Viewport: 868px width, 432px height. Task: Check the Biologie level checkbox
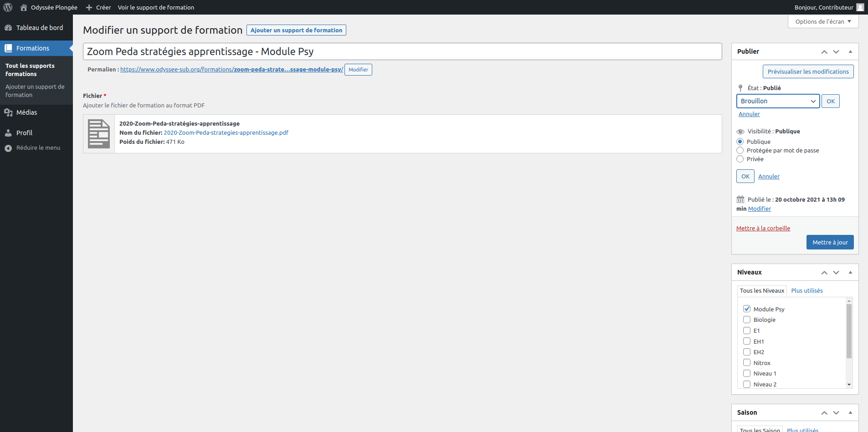[x=747, y=320]
